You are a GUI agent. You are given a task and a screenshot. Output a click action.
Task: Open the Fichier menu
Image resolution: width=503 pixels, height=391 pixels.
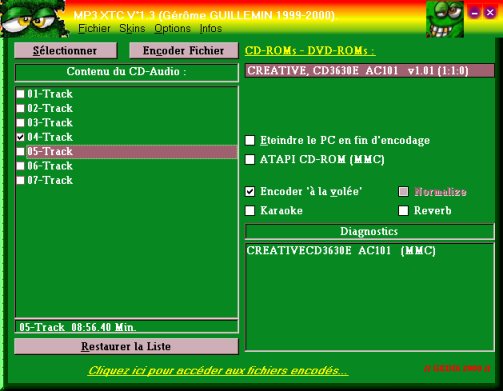(x=94, y=29)
